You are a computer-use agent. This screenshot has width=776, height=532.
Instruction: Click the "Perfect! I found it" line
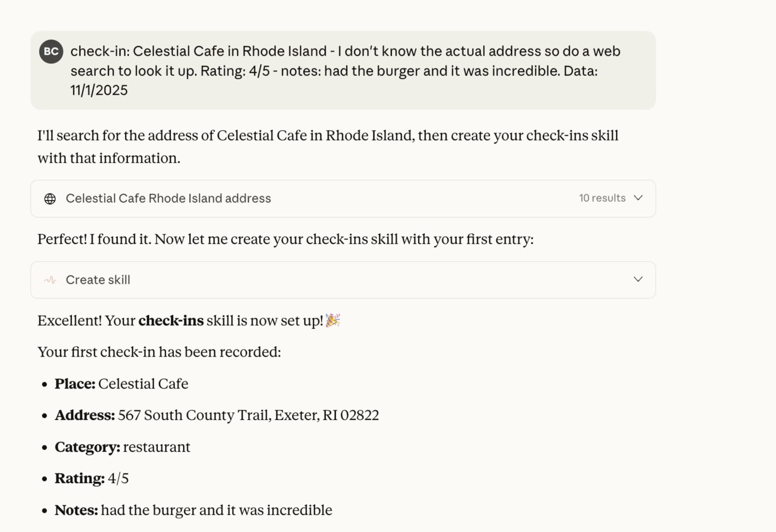pos(285,239)
